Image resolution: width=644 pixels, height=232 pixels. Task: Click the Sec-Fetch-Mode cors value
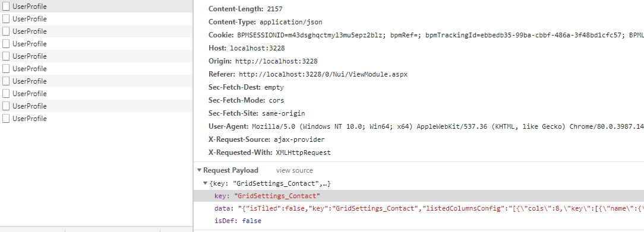coord(276,100)
